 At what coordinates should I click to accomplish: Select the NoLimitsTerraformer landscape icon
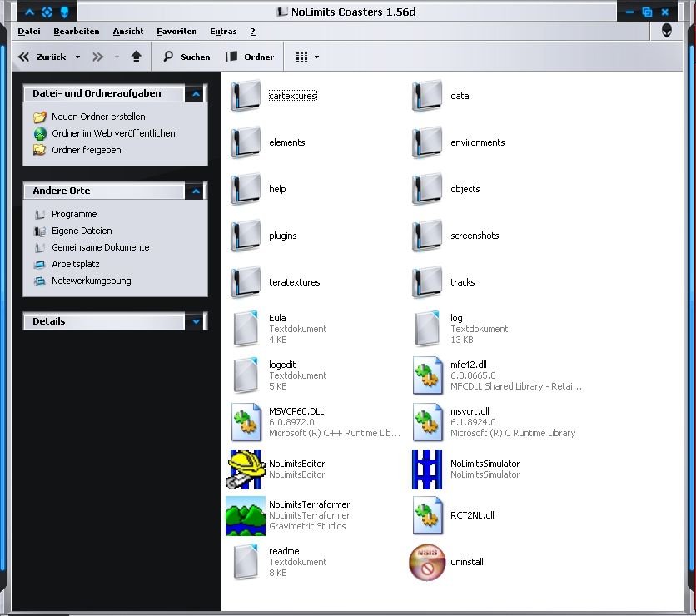(246, 516)
